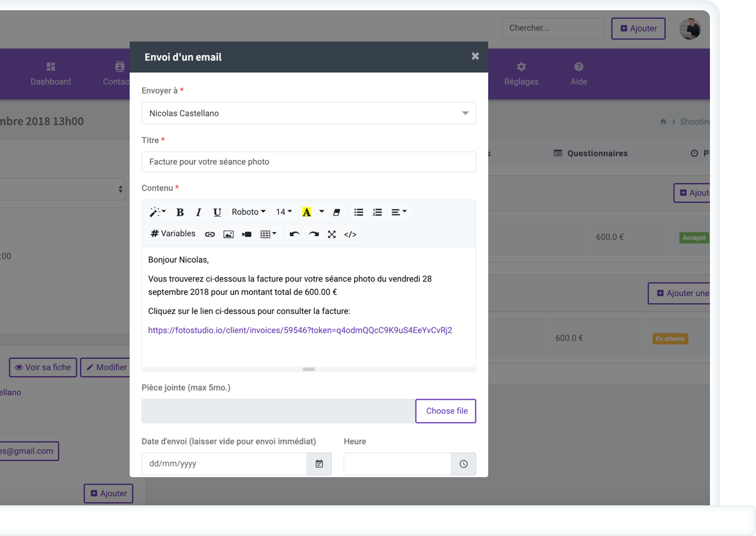Open the Roboto font family dropdown
756x536 pixels.
(248, 212)
